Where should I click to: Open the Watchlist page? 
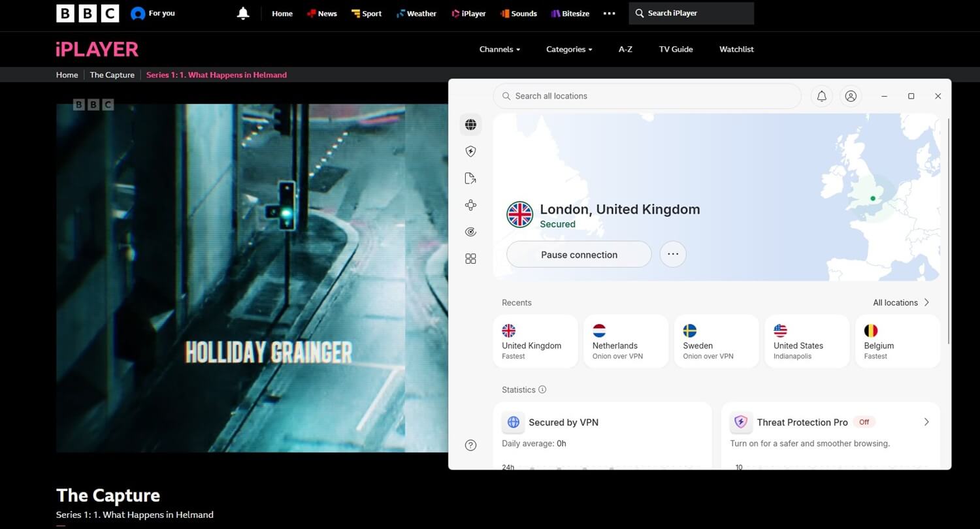[x=736, y=49]
